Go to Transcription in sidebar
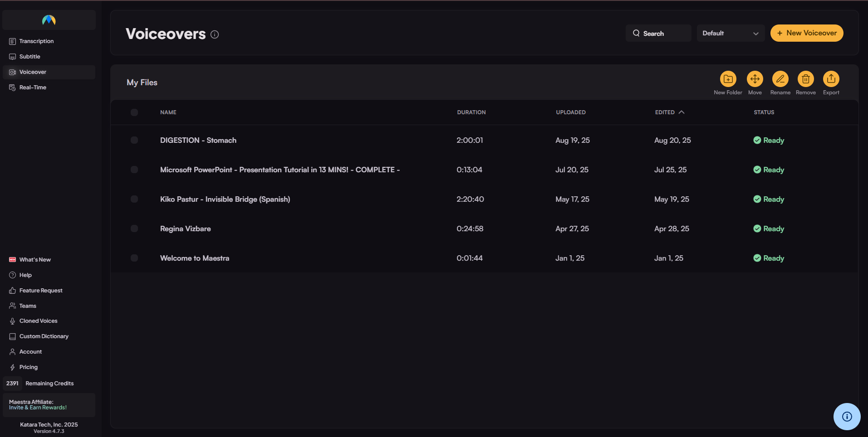Viewport: 868px width, 437px height. [36, 41]
